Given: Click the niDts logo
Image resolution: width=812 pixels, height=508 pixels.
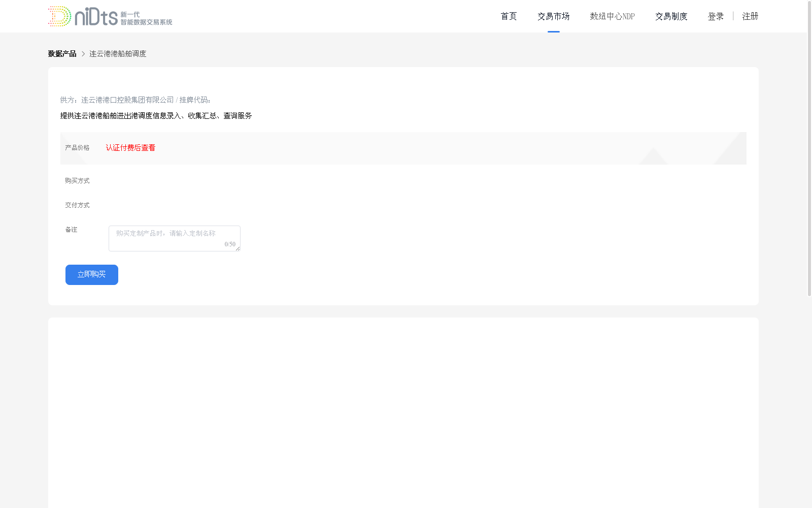Looking at the screenshot, I should tap(110, 16).
